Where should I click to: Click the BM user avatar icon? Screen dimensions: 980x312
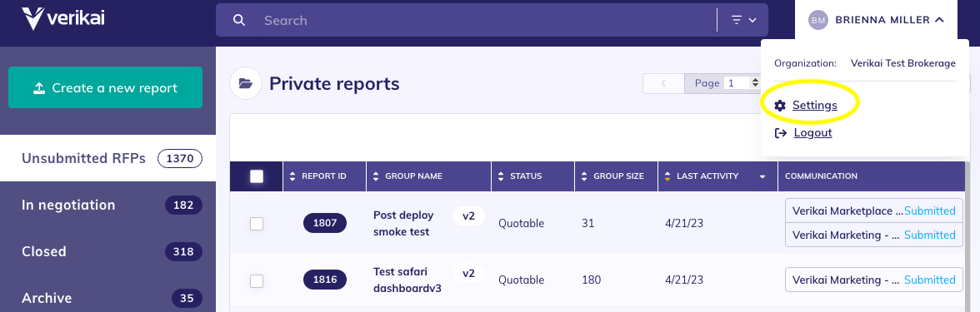click(818, 20)
